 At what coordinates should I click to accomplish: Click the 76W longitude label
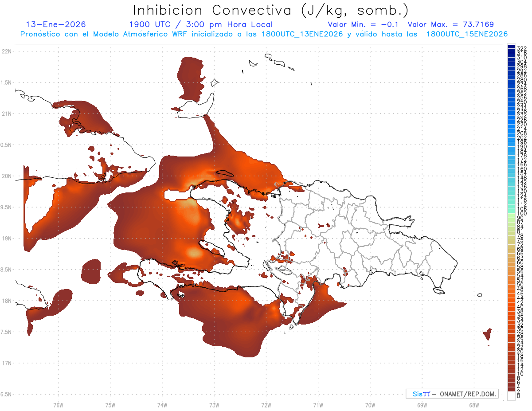click(58, 405)
